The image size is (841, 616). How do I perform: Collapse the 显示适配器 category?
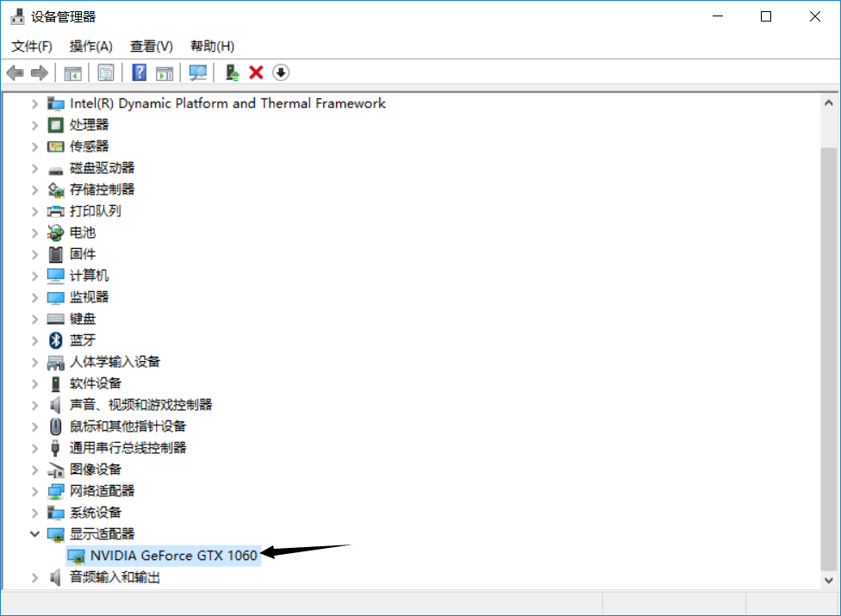click(x=34, y=533)
